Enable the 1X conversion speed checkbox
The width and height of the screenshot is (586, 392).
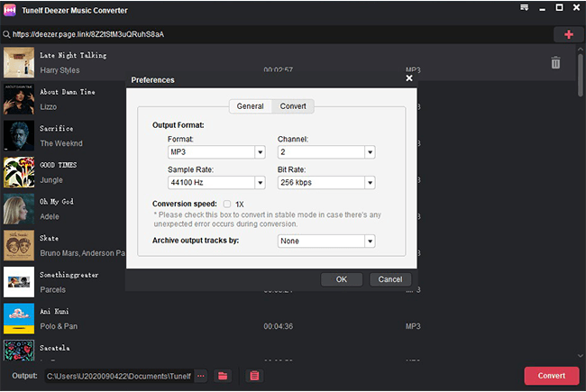coord(227,204)
